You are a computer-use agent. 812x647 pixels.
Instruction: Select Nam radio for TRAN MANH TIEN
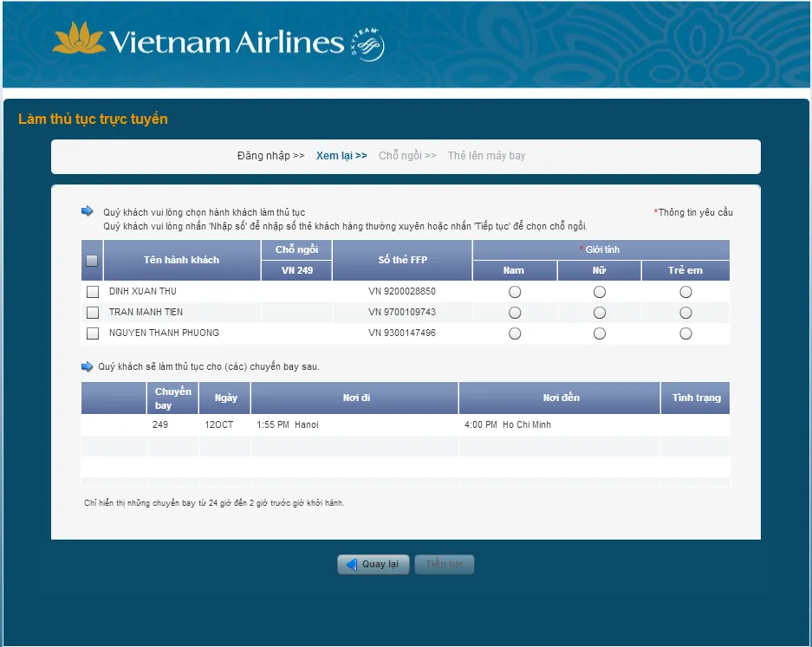pos(515,313)
